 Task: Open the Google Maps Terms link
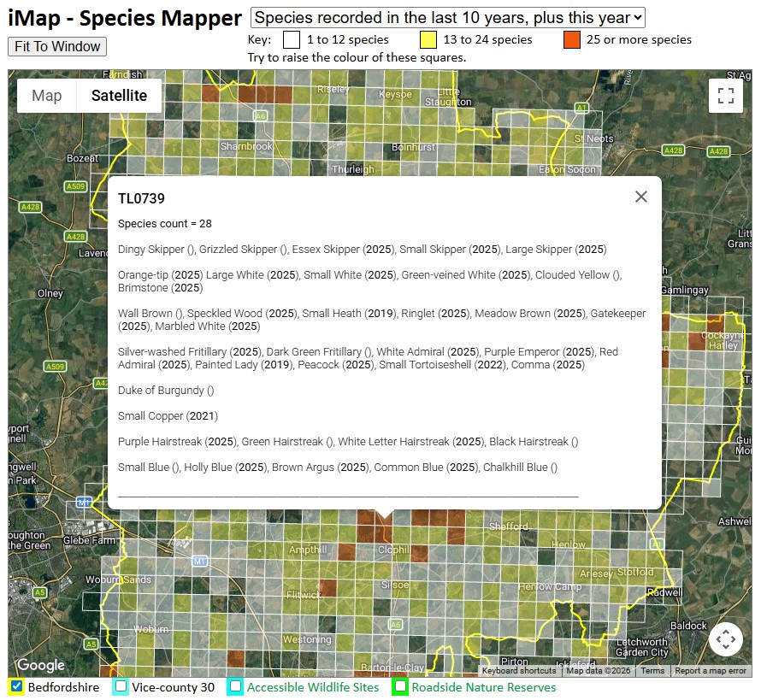[x=652, y=671]
